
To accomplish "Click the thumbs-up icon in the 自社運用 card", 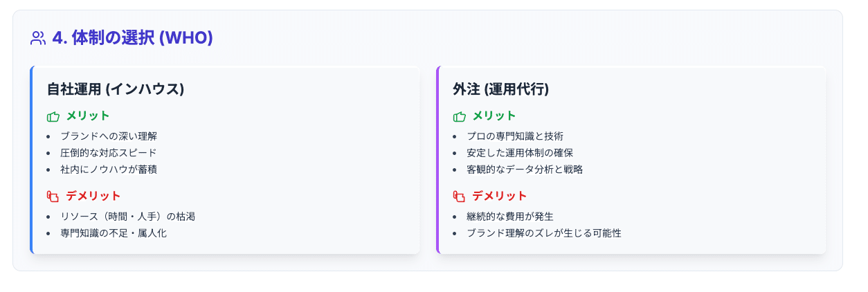I will (x=53, y=116).
